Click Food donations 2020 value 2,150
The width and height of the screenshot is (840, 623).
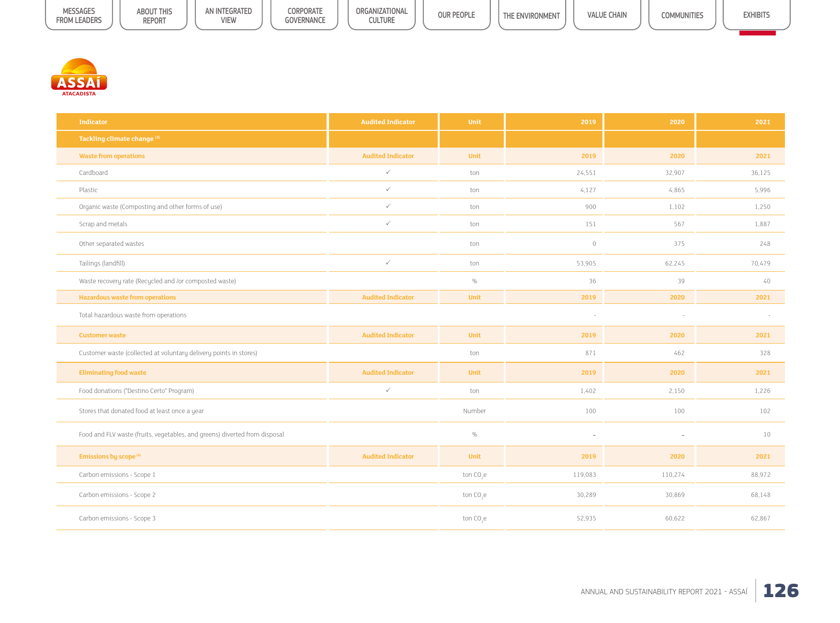click(677, 391)
